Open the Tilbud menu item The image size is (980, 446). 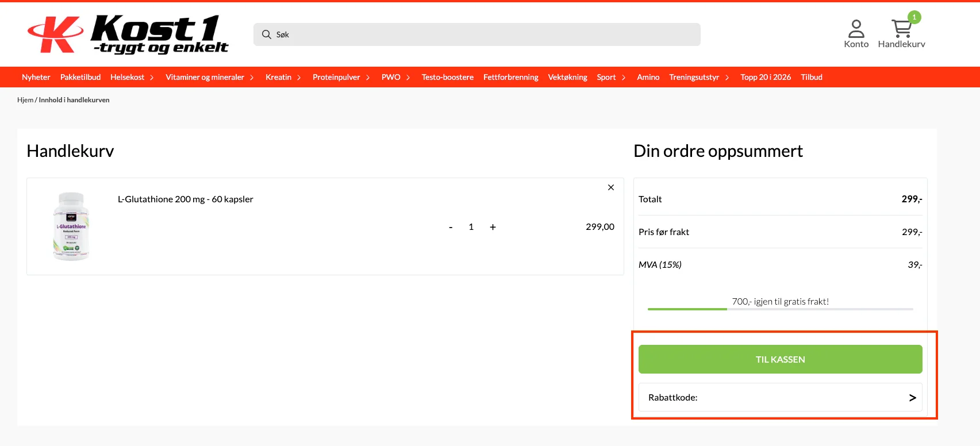click(812, 77)
